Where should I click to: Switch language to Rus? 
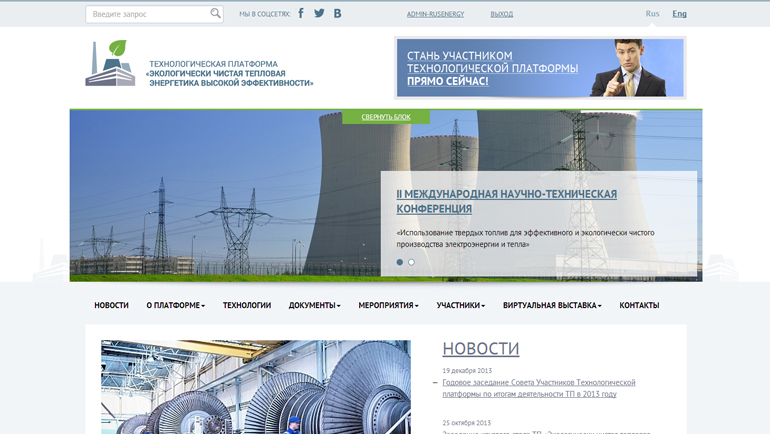[652, 14]
